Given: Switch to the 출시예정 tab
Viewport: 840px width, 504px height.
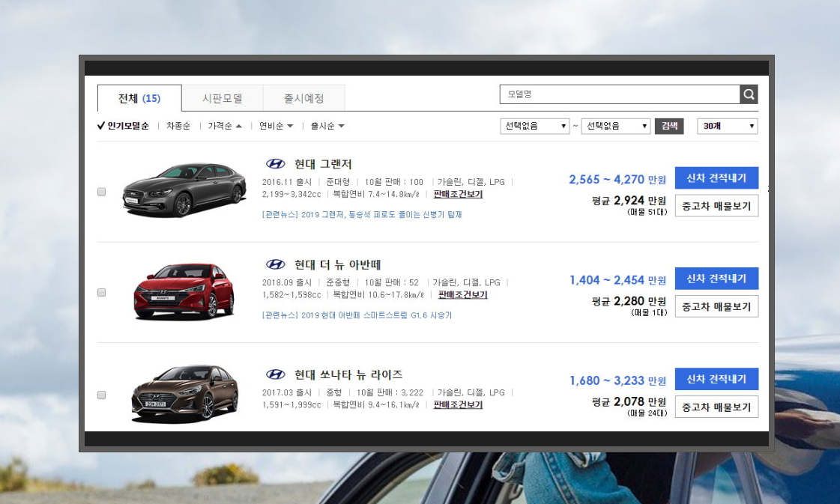Looking at the screenshot, I should (x=303, y=98).
